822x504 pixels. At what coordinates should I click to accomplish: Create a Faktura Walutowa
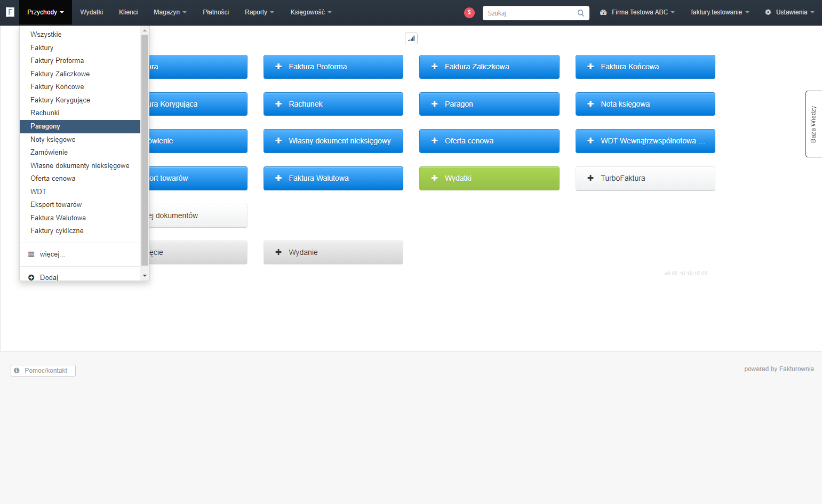coord(333,178)
